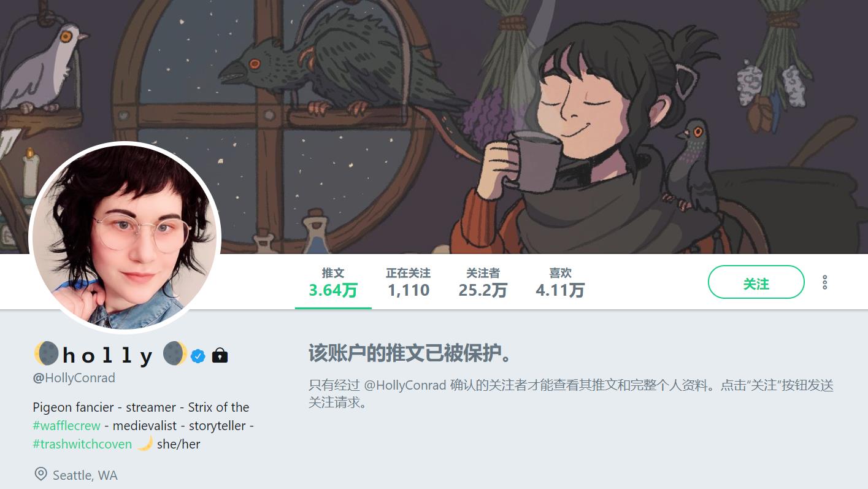Viewport: 868px width, 489px height.
Task: Click the right moon emoji after holly
Action: coord(175,354)
